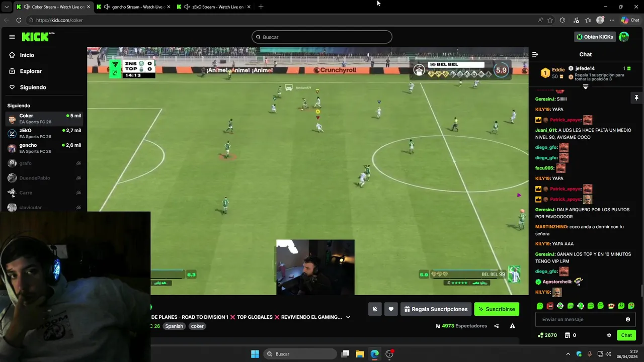Screen dimensions: 644x362
Task: Insert the red angry face emote
Action: (x=550, y=306)
